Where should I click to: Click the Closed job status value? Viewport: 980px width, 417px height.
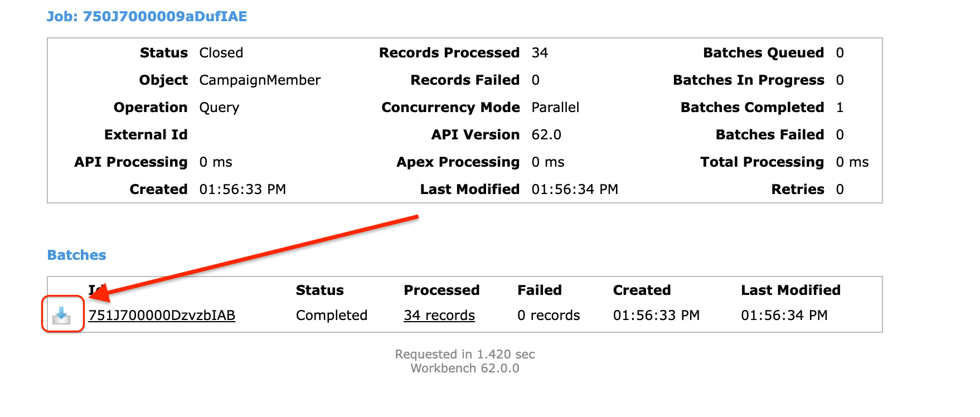click(221, 53)
